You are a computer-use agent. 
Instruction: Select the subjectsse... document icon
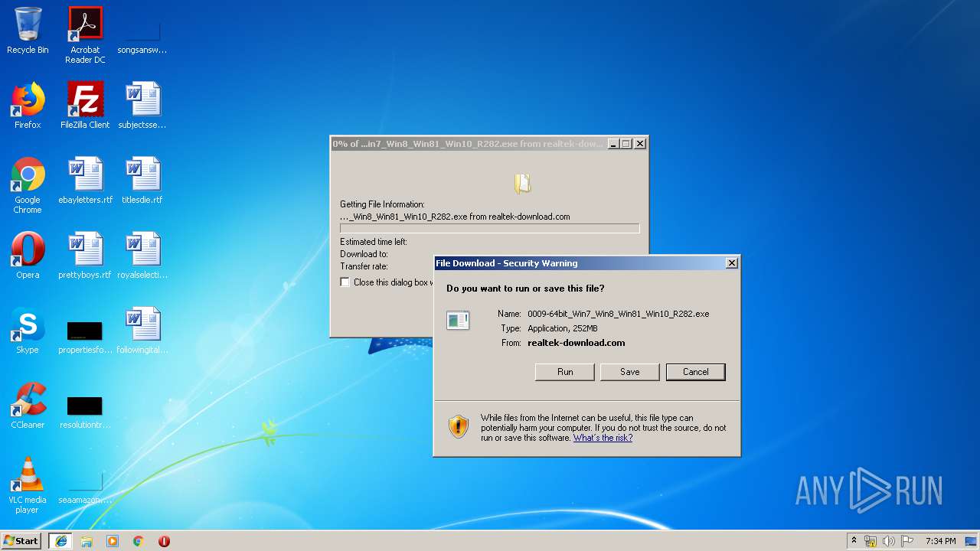coord(142,106)
